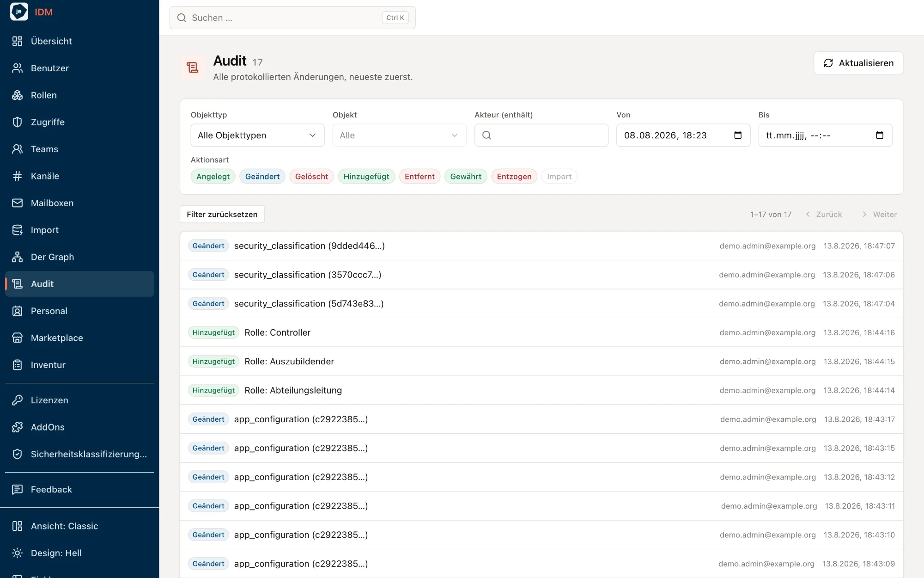
Task: Click the Übersicht dashboard icon in sidebar
Action: 17,41
